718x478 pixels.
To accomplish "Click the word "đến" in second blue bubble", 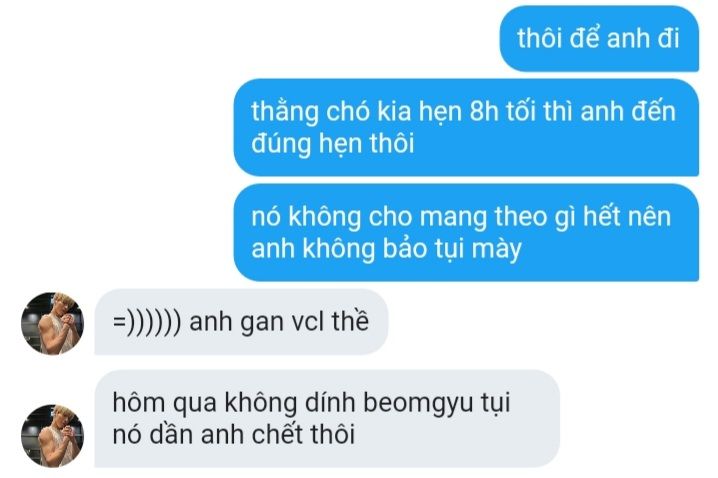I will (653, 110).
